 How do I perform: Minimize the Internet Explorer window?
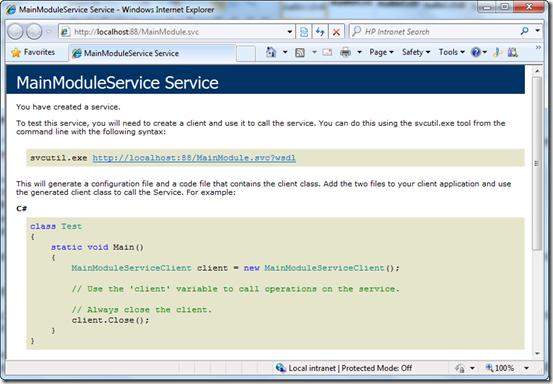[x=487, y=7]
